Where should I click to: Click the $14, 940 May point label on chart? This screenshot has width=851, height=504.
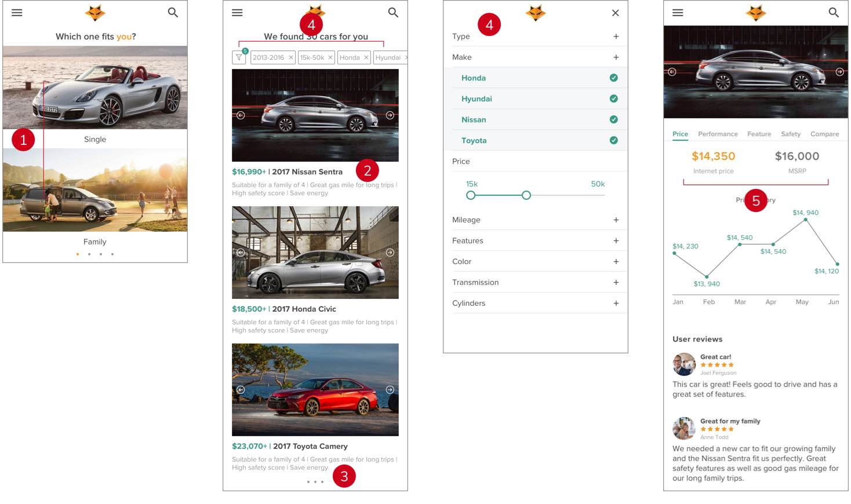(x=806, y=213)
